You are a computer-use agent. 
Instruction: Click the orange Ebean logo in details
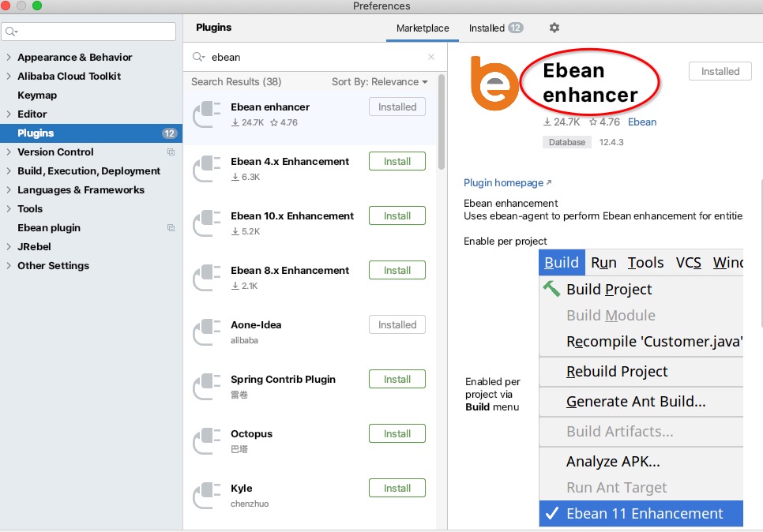[494, 83]
